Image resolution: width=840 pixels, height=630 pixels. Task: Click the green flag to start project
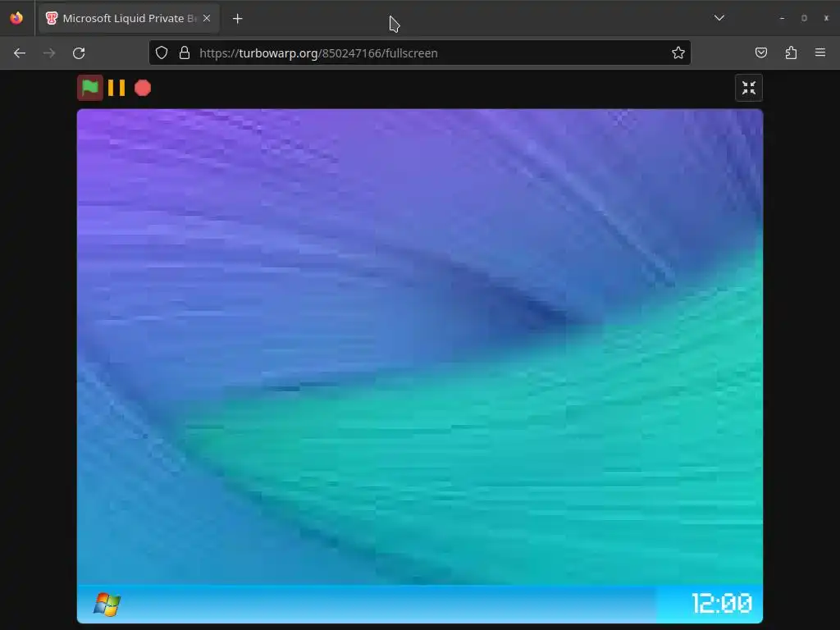coord(90,88)
